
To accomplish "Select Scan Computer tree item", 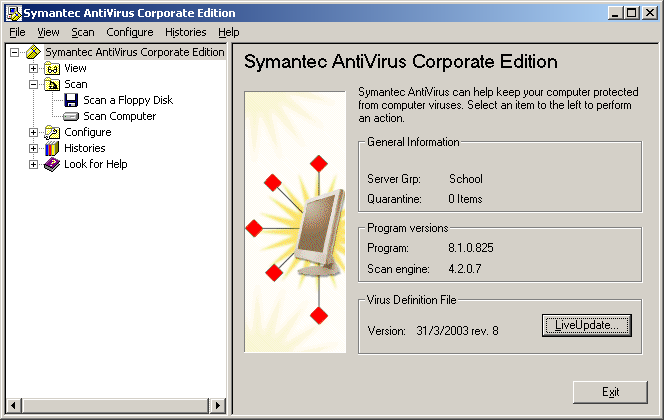I will (119, 116).
